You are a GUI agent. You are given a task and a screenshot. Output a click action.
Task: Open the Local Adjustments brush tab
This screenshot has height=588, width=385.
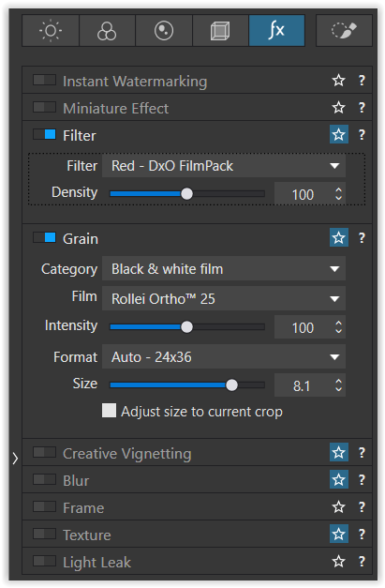click(x=344, y=31)
